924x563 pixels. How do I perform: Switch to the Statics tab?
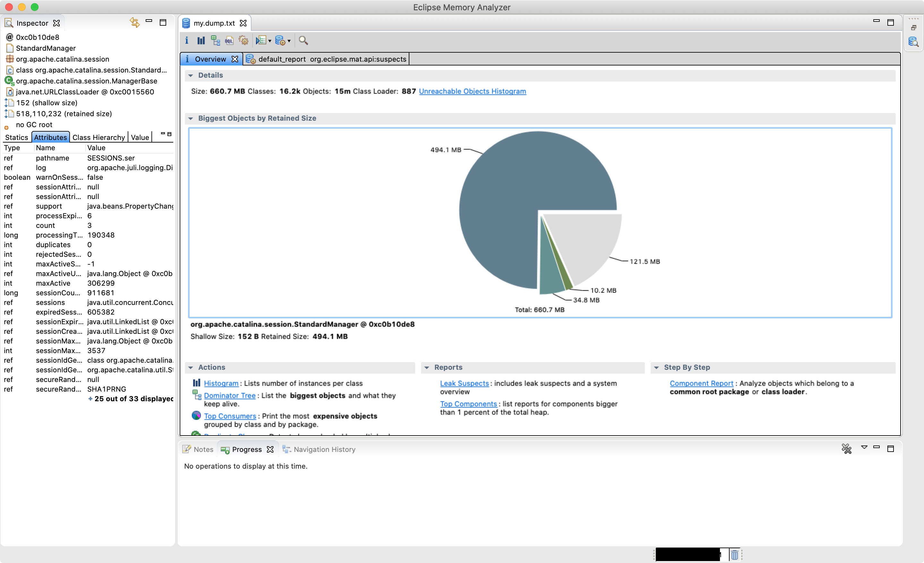pyautogui.click(x=16, y=137)
